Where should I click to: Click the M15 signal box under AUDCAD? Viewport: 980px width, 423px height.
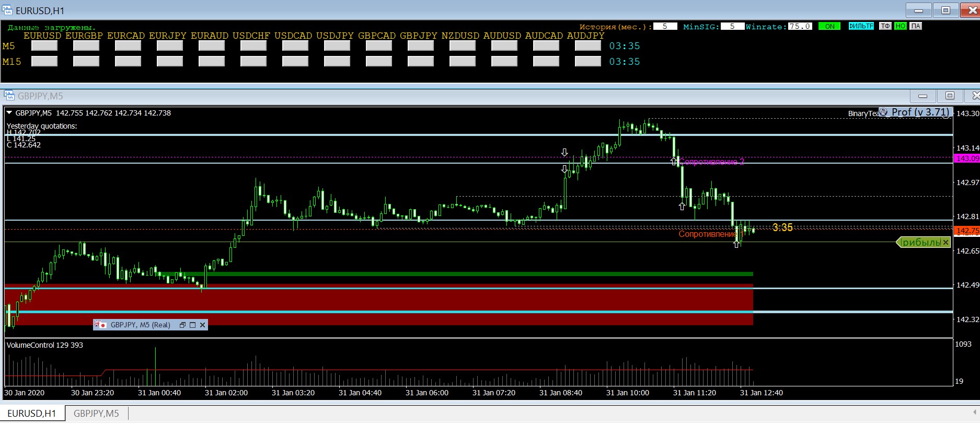[x=546, y=62]
